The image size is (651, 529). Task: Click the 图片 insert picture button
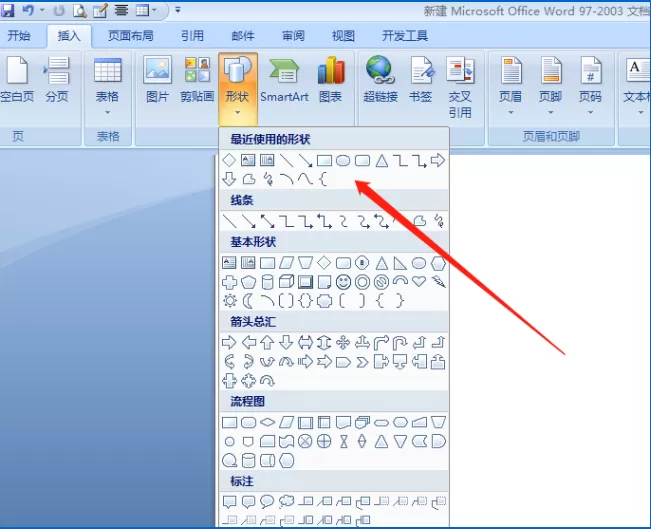tap(157, 80)
